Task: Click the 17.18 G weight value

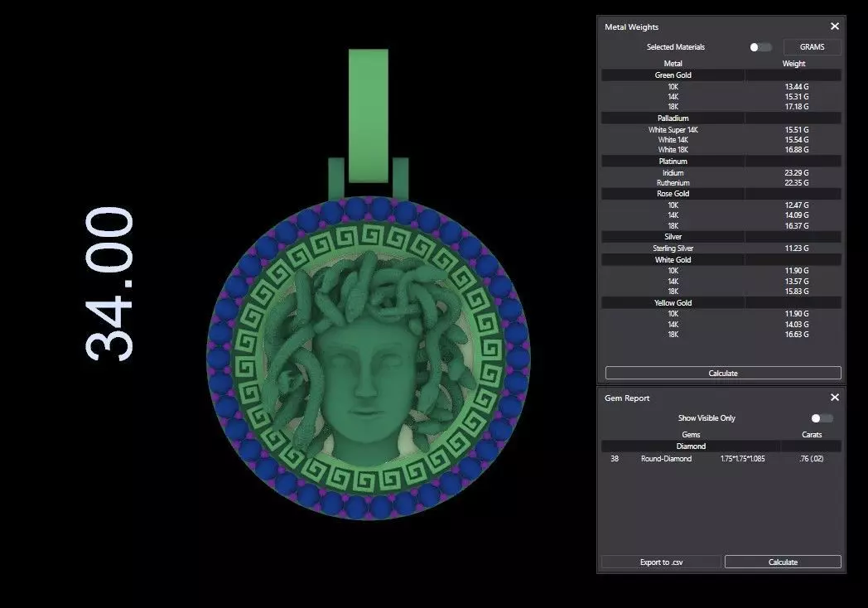Action: tap(797, 107)
